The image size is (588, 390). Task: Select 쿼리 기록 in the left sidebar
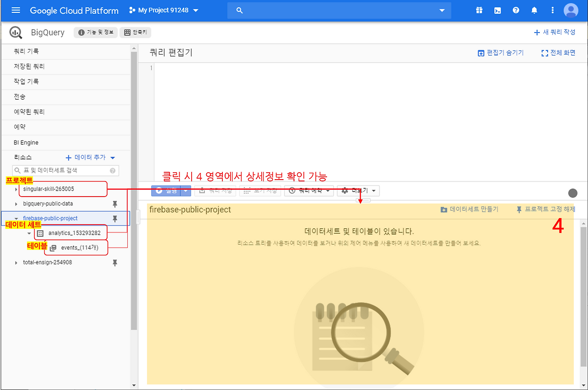[28, 51]
